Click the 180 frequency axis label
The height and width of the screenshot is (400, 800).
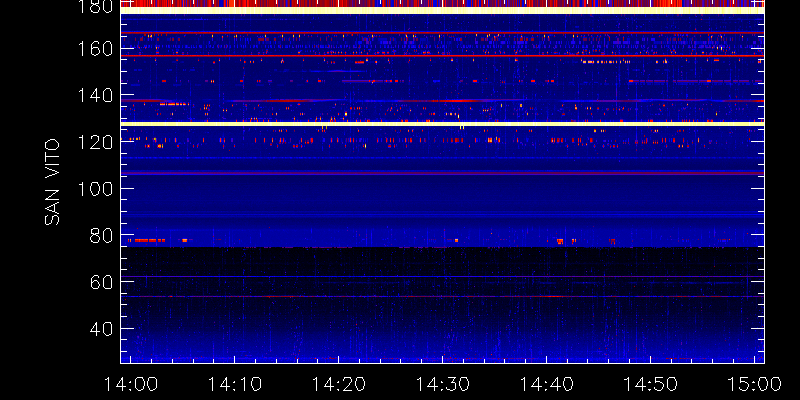point(94,6)
